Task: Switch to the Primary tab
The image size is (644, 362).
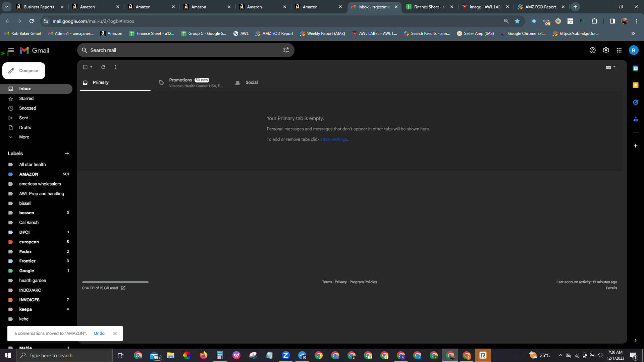Action: [x=115, y=82]
